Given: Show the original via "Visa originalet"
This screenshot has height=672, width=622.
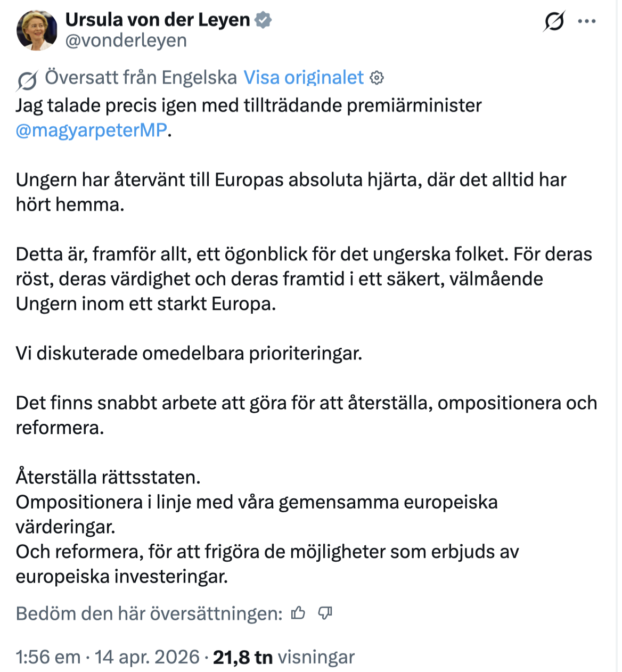Looking at the screenshot, I should [304, 78].
